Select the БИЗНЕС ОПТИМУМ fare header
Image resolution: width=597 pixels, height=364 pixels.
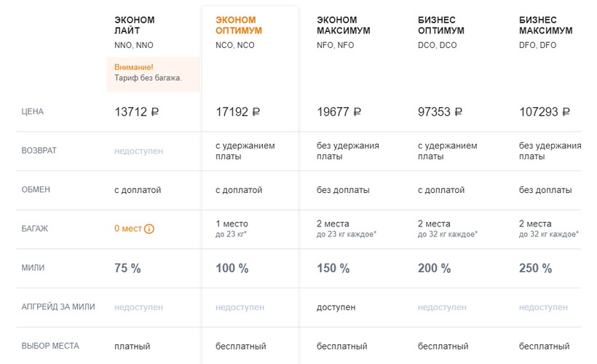click(443, 25)
